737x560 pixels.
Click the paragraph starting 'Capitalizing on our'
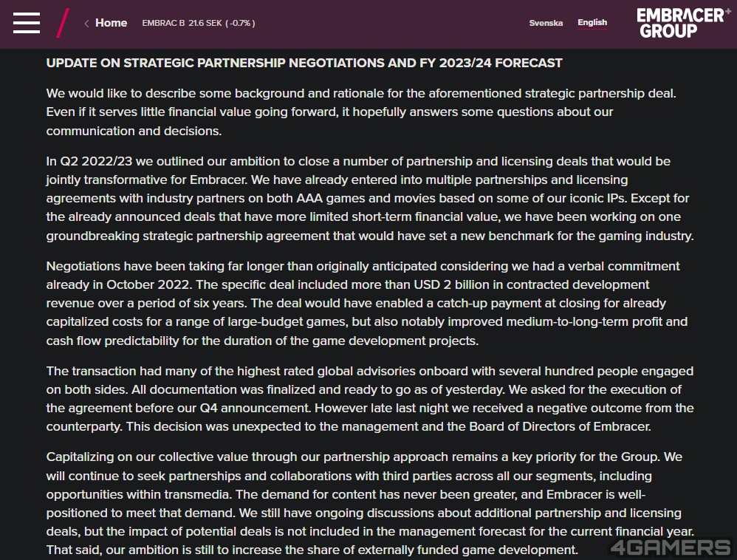[370, 504]
